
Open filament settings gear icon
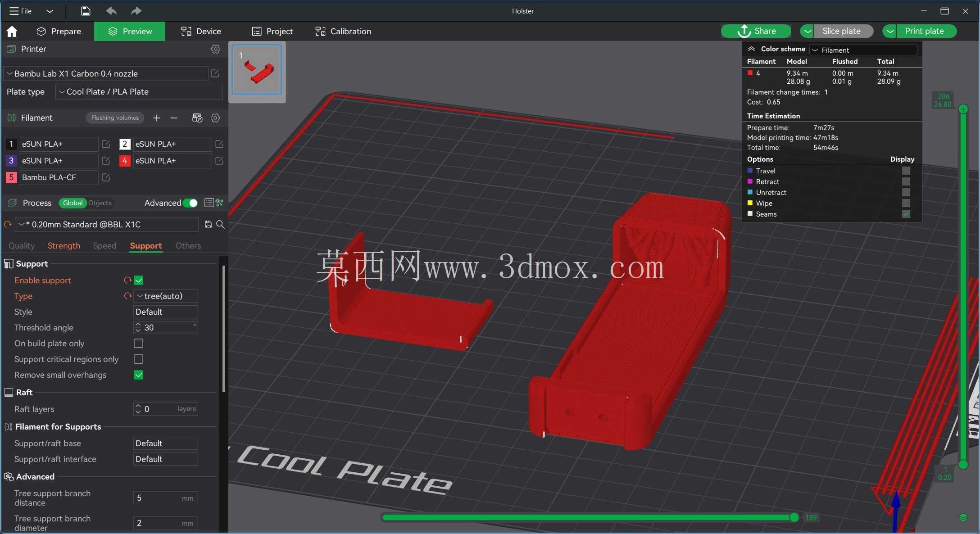pos(215,118)
